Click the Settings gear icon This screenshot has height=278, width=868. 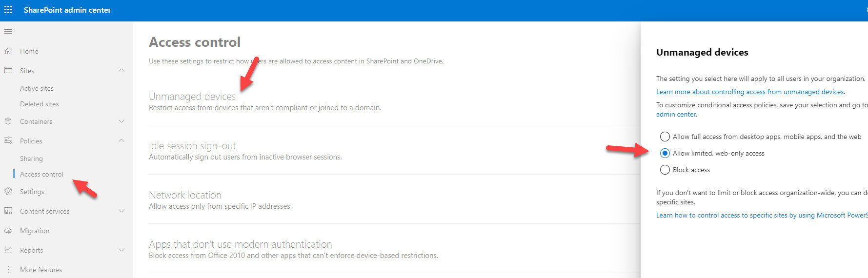click(8, 192)
